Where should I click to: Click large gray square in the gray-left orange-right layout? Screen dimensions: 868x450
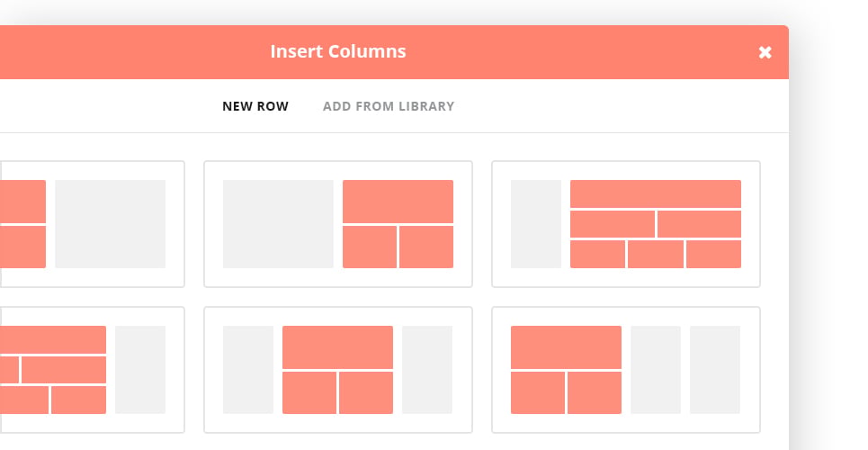tap(278, 224)
